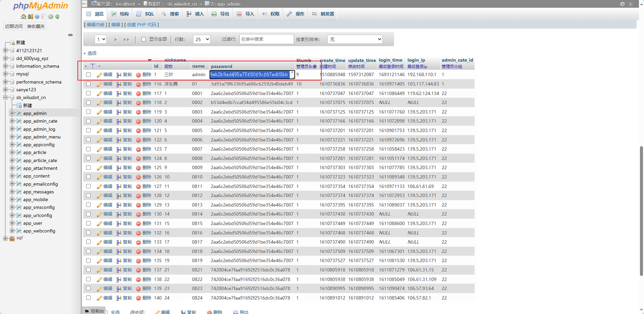
Task: Open the 导出 export tab
Action: [221, 14]
